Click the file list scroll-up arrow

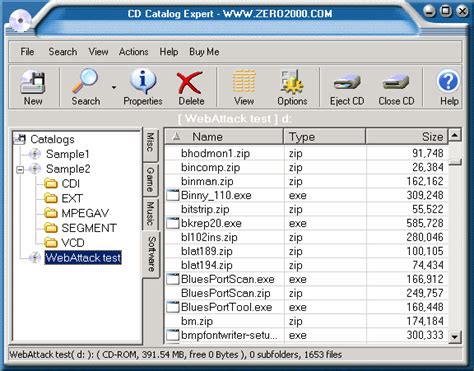(455, 135)
